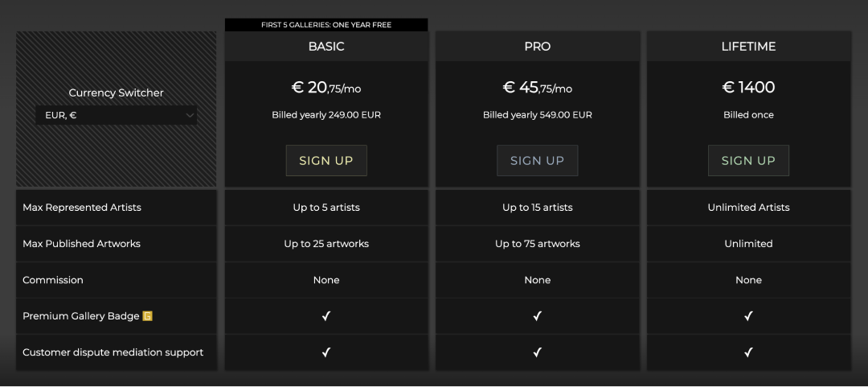
Task: Click the First 5 Galleries free banner
Action: [326, 25]
